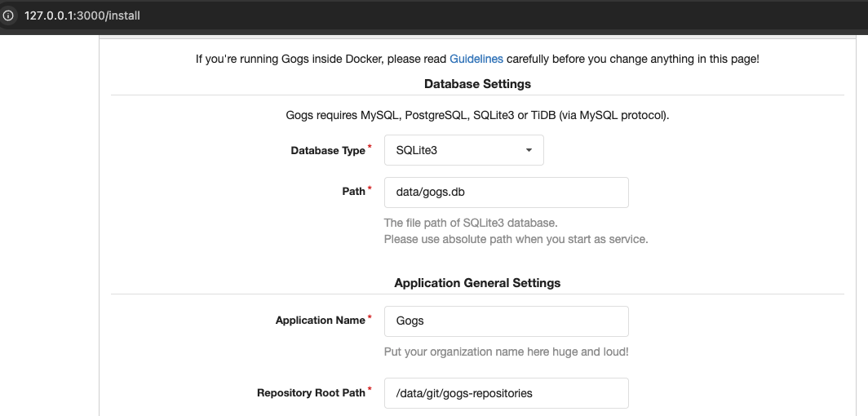The width and height of the screenshot is (868, 416).
Task: Click the Database Type label
Action: coord(328,150)
